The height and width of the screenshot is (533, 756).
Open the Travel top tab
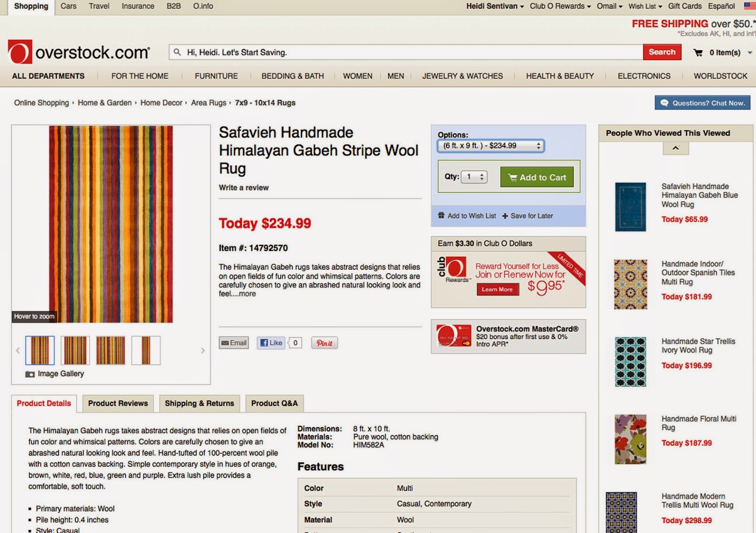click(99, 6)
